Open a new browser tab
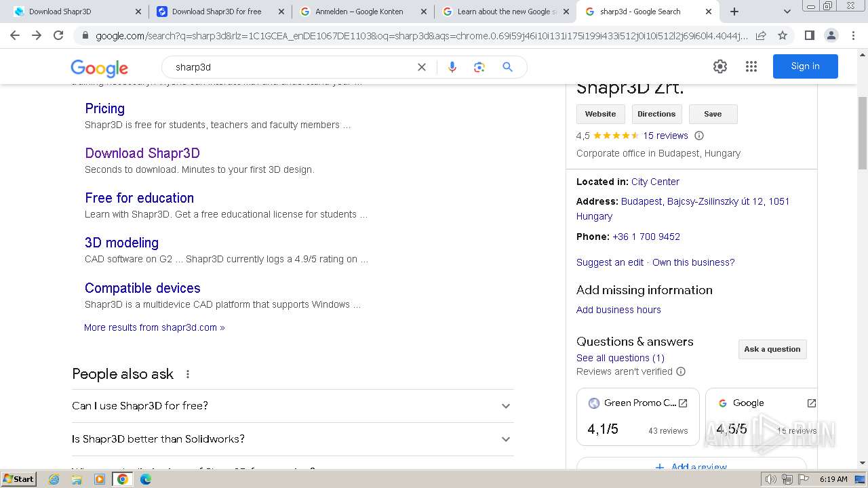This screenshot has height=488, width=868. (x=734, y=12)
